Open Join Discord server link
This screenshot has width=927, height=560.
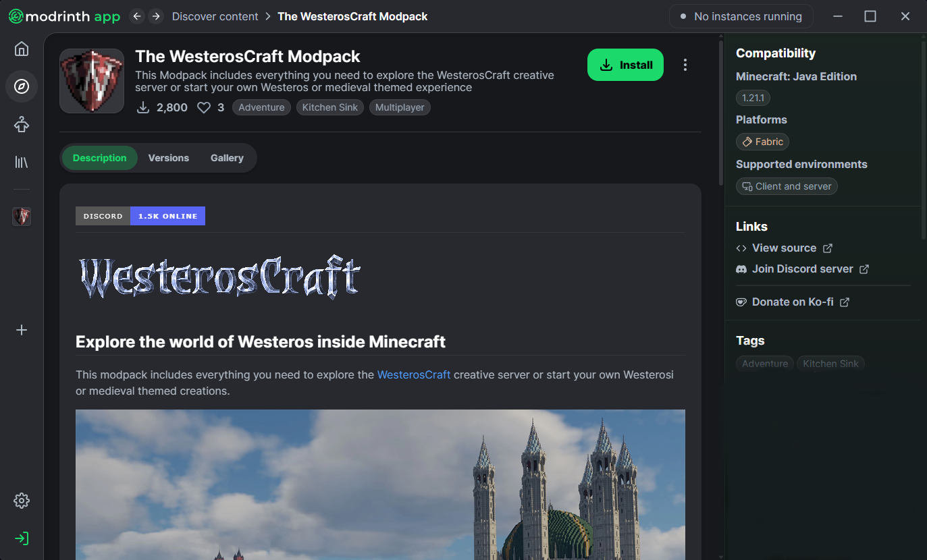[x=802, y=269]
